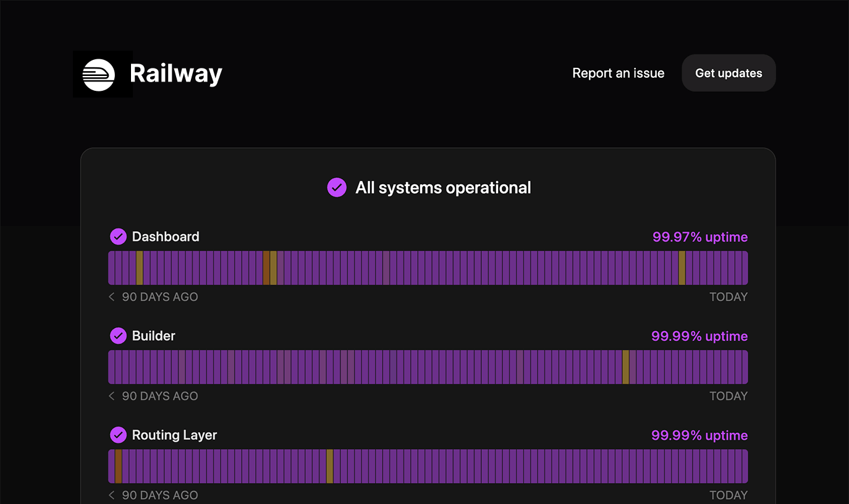The image size is (849, 504).
Task: Click the orange incident bar in Routing Layer timeline
Action: coord(119,466)
